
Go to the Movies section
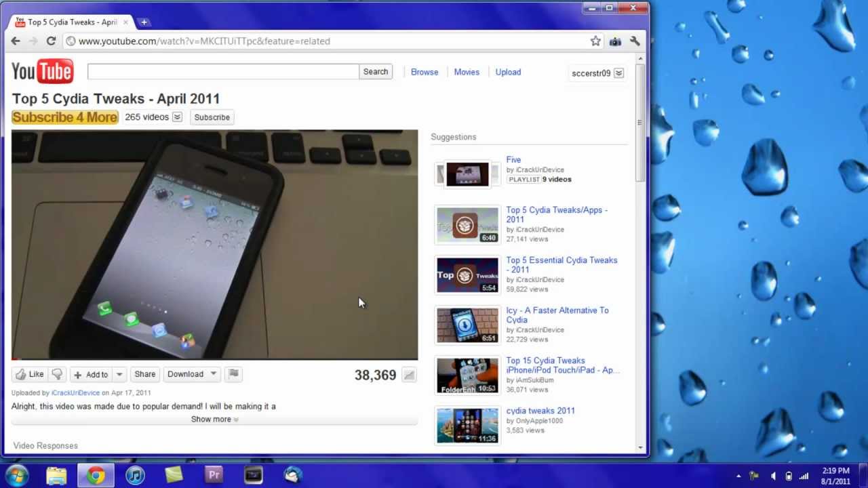click(x=467, y=72)
